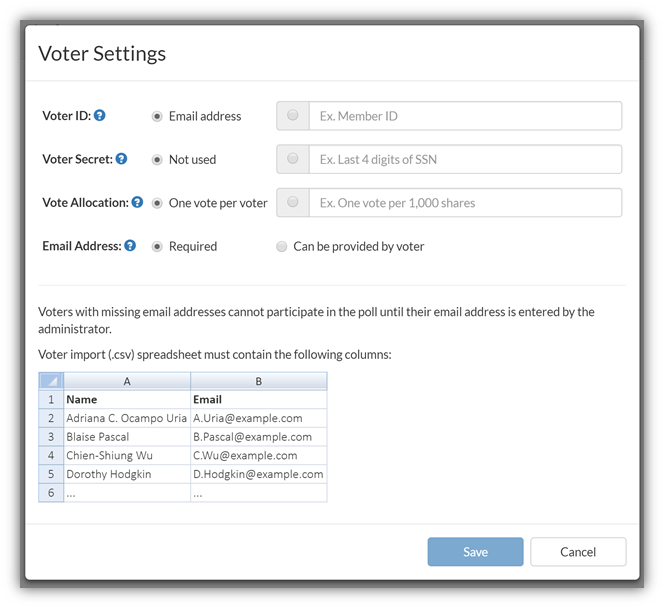Click the Voter ID help icon
This screenshot has height=608, width=664.
tap(100, 115)
